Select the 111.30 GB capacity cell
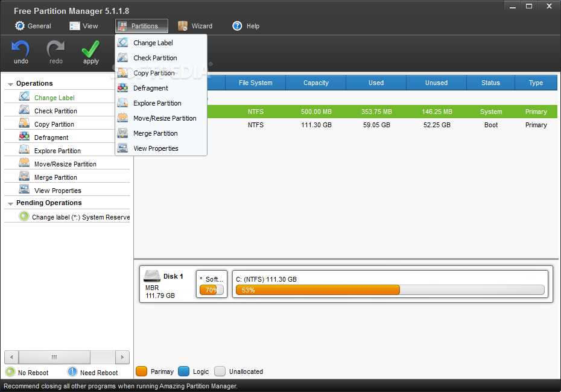Viewport: 561px width, 392px height. coord(316,125)
